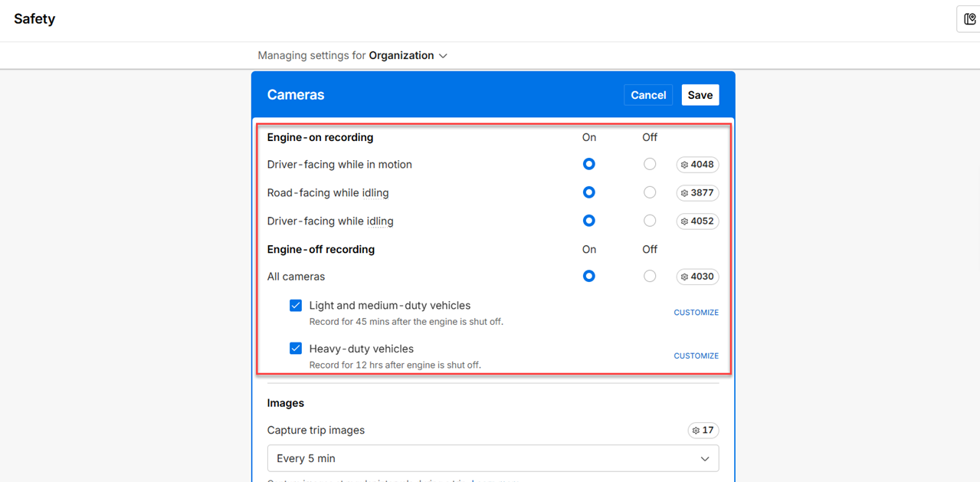980x482 pixels.
Task: Click the 3877 gear override badge
Action: point(697,193)
